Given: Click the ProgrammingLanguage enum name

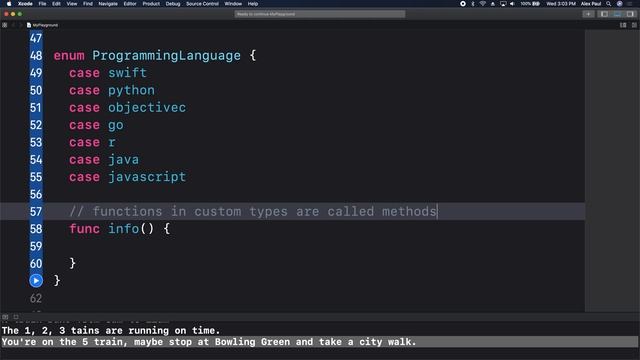Looking at the screenshot, I should 166,56.
